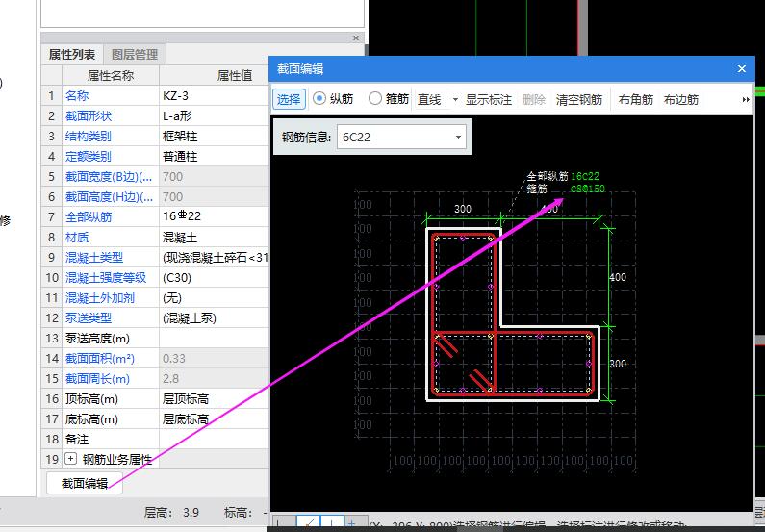This screenshot has width=765, height=532.
Task: Click the 层顶标高 value cell
Action: point(215,399)
